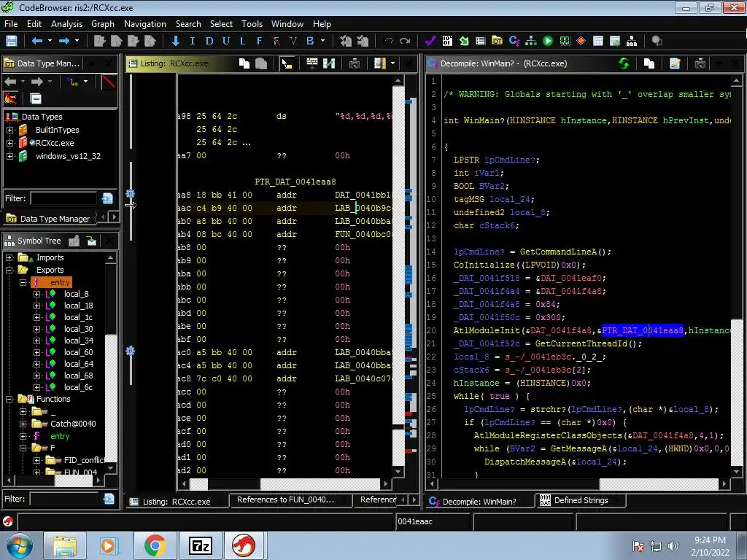
Task: Expand the local_8 symbol node
Action: [x=36, y=294]
